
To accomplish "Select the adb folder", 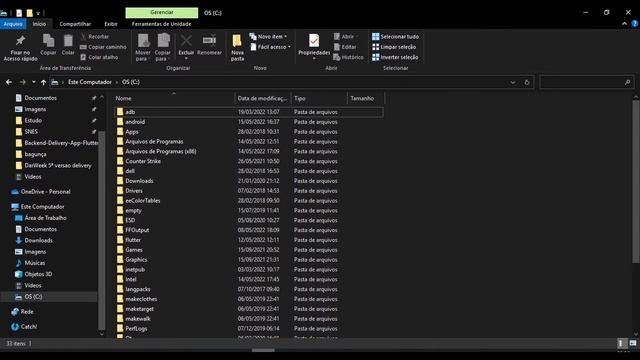I will [248, 112].
